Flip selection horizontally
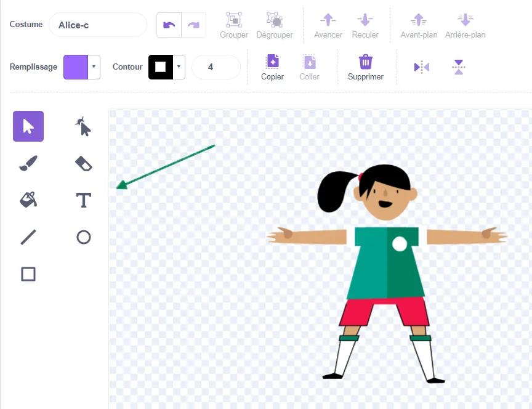Viewport: 532px width, 409px height. coord(422,67)
